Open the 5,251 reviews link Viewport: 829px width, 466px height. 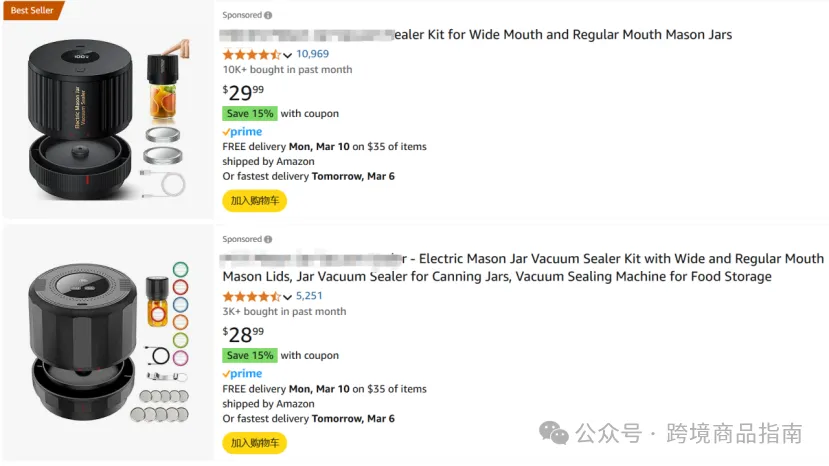coord(309,296)
